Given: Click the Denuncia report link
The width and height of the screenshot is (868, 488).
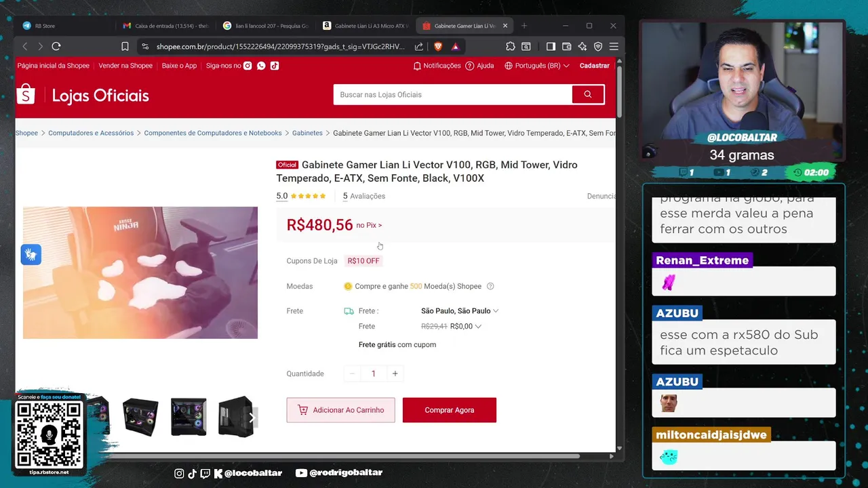Looking at the screenshot, I should [x=601, y=196].
